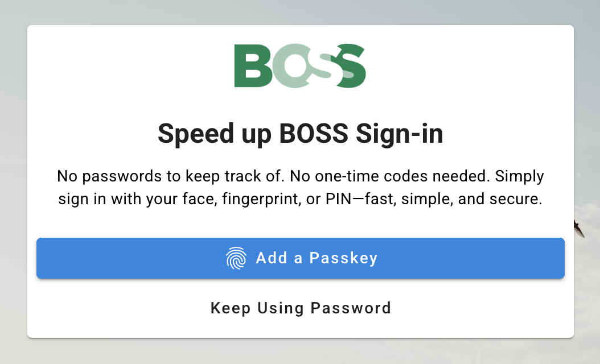Click the Add a Passkey button
The height and width of the screenshot is (364, 600).
301,258
